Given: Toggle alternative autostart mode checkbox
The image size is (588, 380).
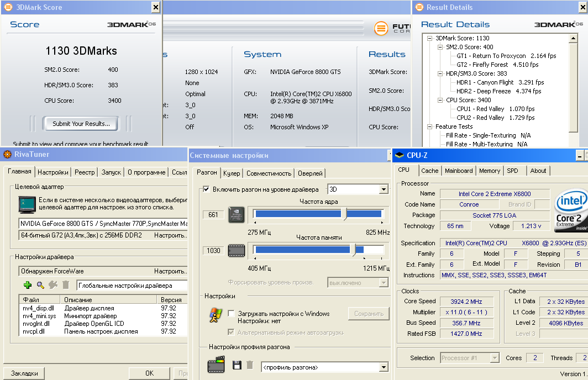Looking at the screenshot, I should [232, 332].
